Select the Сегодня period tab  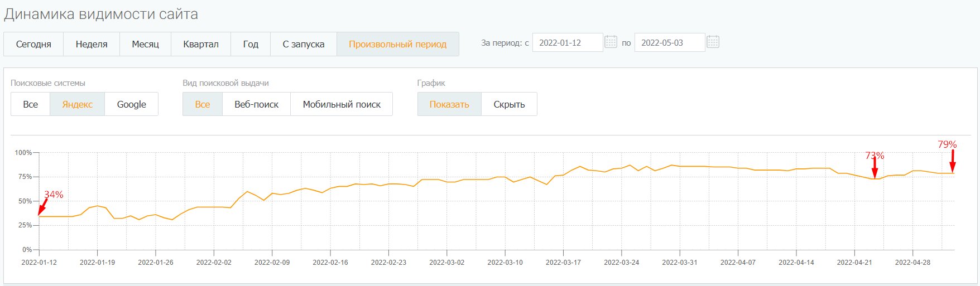point(33,44)
